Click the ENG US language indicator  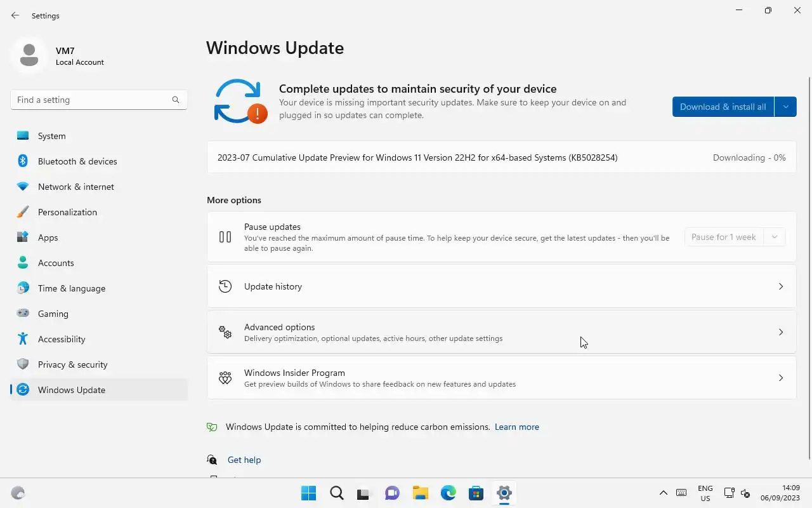705,493
